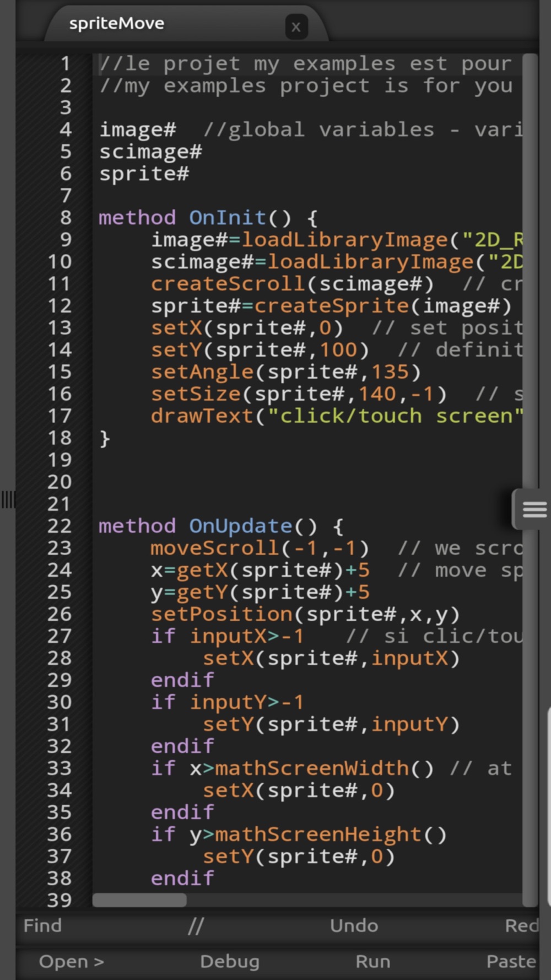Viewport: 551px width, 980px height.
Task: Click line number 39 in gutter
Action: 60,901
